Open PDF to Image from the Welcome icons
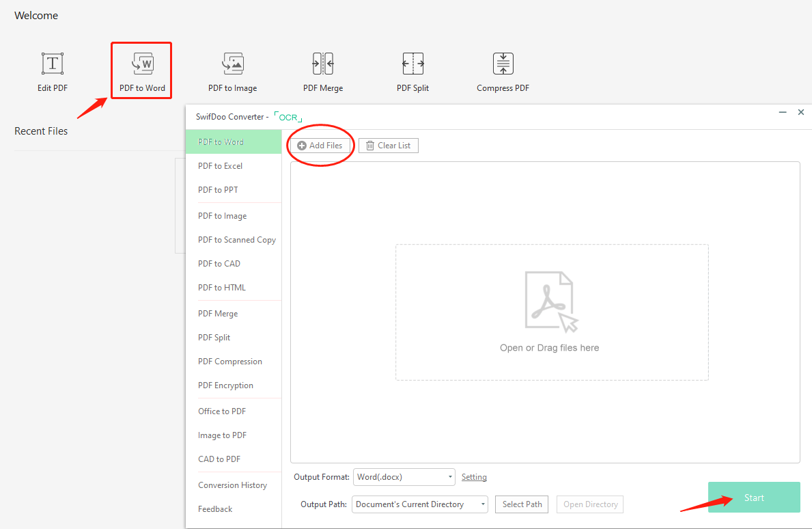 [x=232, y=72]
